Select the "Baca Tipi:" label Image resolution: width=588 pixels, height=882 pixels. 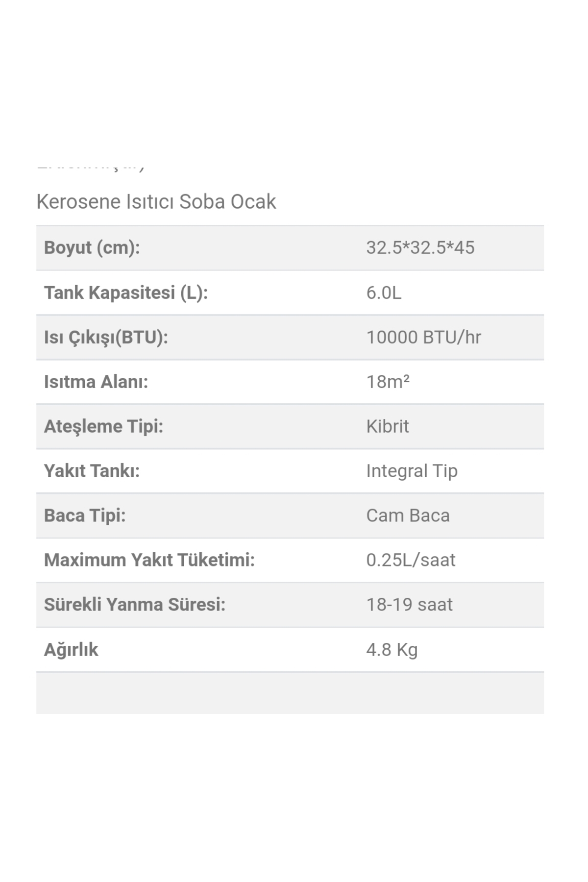[x=85, y=515]
